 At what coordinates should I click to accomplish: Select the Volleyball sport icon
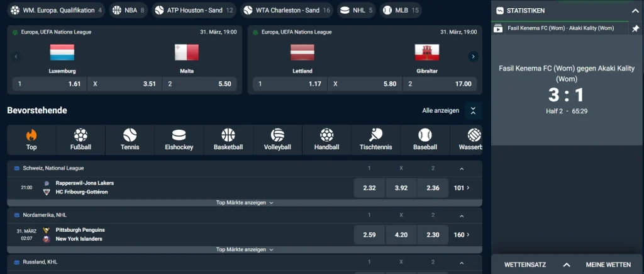(277, 135)
